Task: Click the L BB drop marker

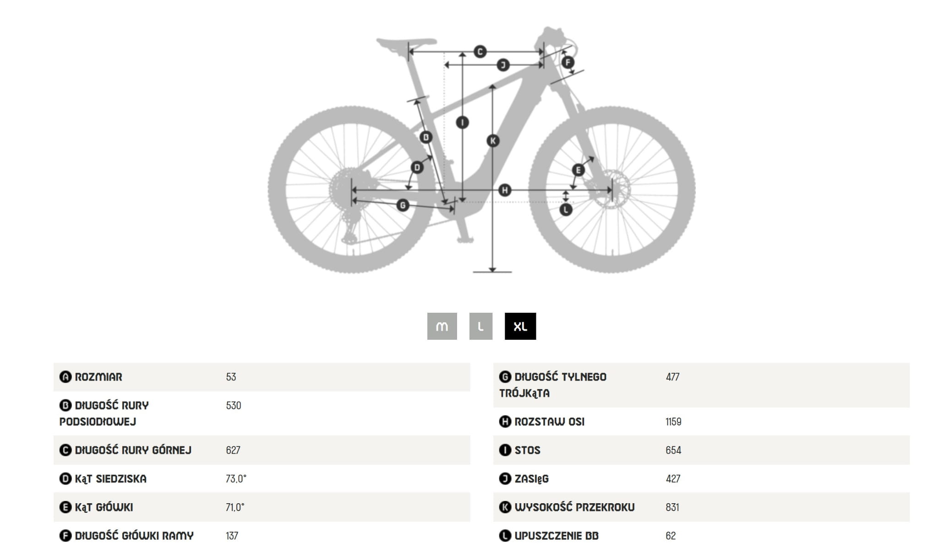Action: [x=566, y=210]
